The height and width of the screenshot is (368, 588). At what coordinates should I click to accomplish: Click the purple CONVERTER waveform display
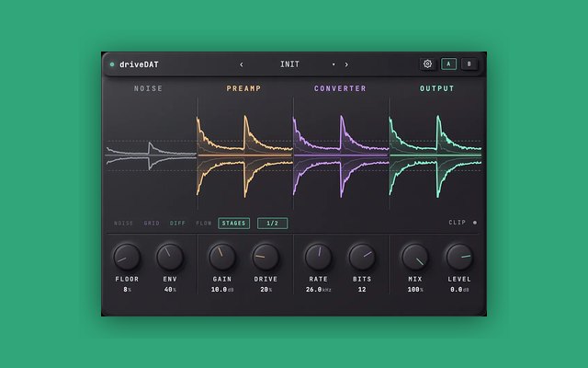341,155
